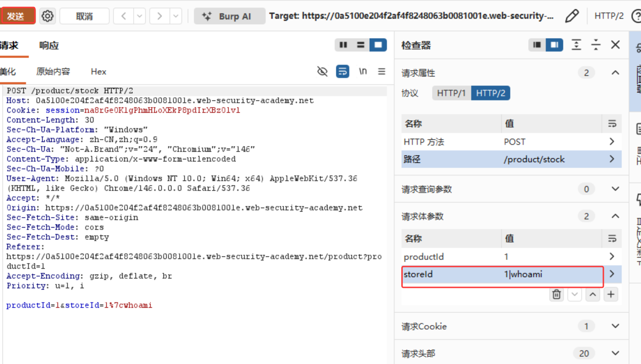Expand the 请求Cookie section
The width and height of the screenshot is (641, 364).
point(615,326)
